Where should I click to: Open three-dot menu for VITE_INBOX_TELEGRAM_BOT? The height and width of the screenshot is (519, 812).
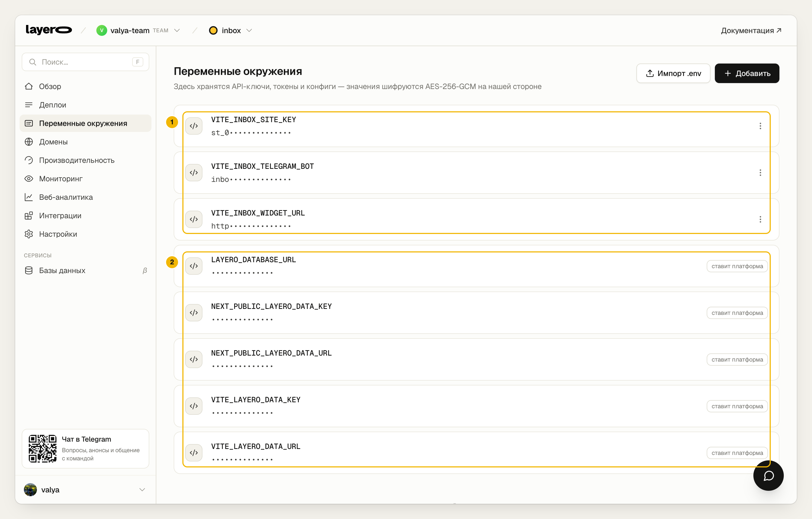pos(760,173)
